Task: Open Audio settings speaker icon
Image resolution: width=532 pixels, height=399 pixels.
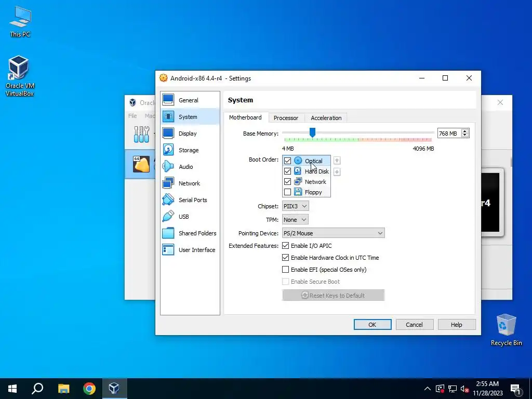Action: pyautogui.click(x=168, y=166)
